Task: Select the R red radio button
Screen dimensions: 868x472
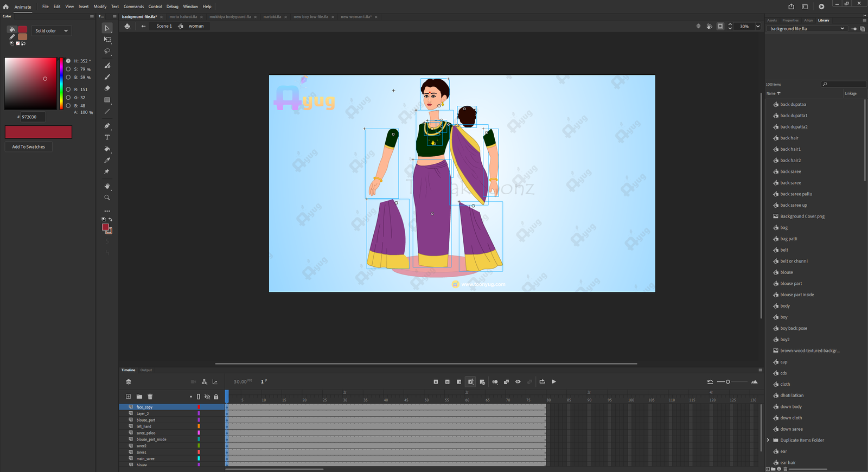Action: point(68,89)
